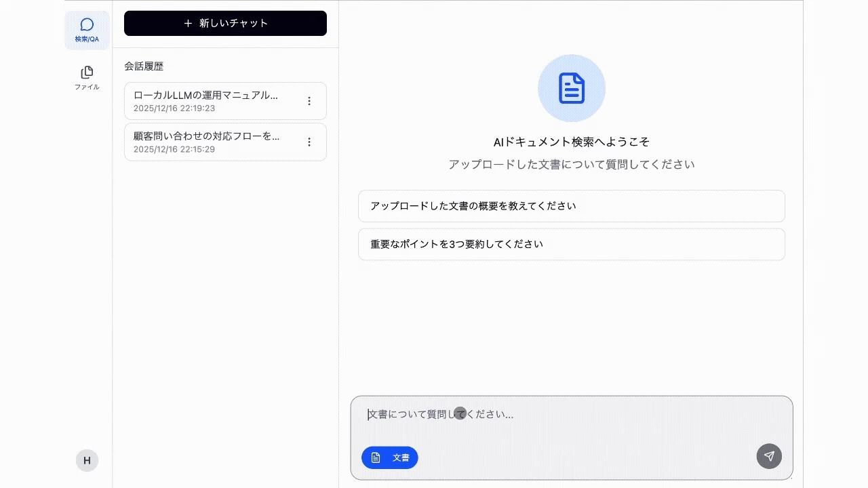Click the blue document icon above the welcome message
Viewport: 868px width, 488px height.
click(572, 87)
